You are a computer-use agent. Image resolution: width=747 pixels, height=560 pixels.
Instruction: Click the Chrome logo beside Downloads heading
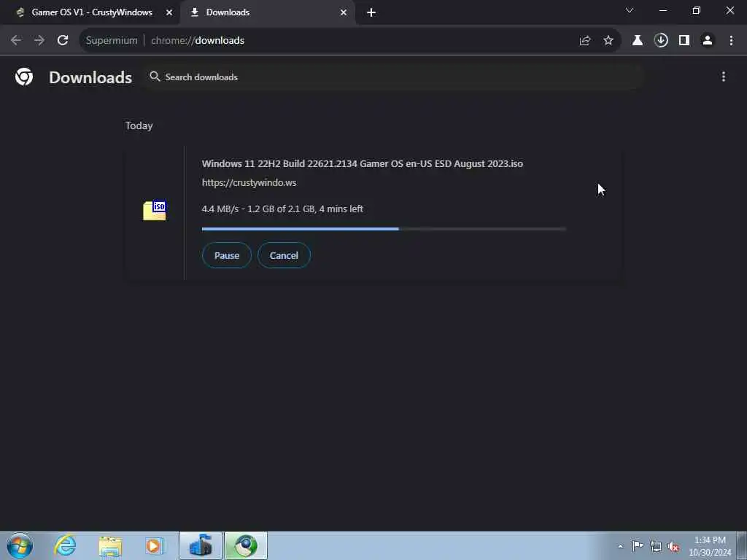click(24, 77)
